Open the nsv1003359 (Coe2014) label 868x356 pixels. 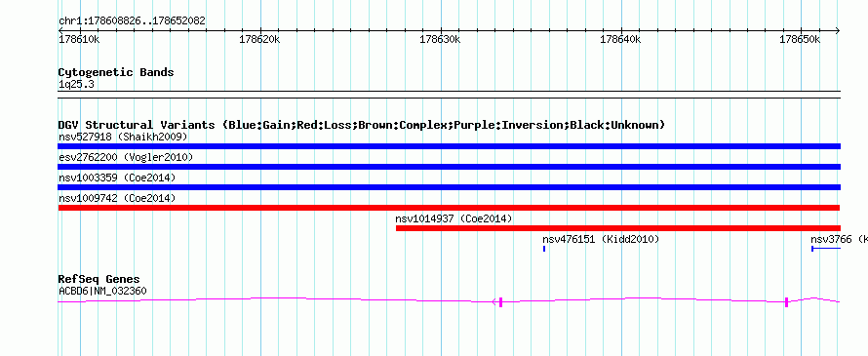tap(117, 178)
